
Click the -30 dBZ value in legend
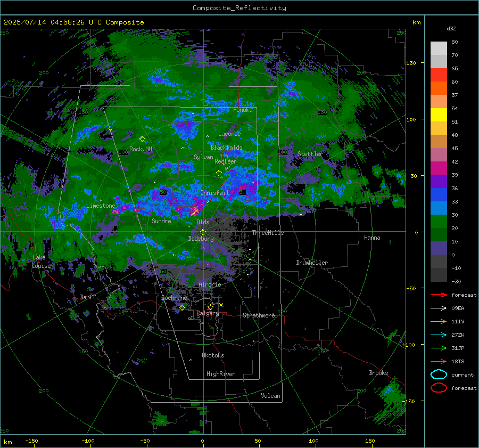coord(456,281)
